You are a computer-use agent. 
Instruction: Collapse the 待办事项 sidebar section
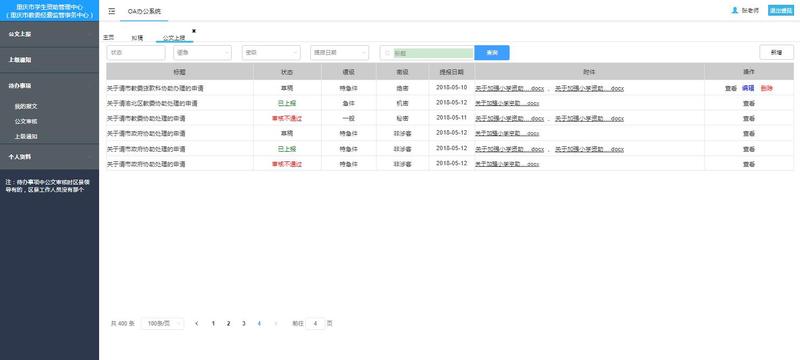point(49,86)
